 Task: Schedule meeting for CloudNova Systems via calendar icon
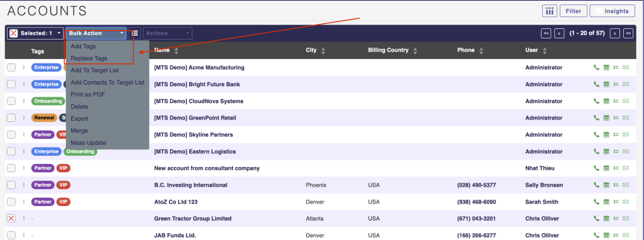[x=606, y=101]
